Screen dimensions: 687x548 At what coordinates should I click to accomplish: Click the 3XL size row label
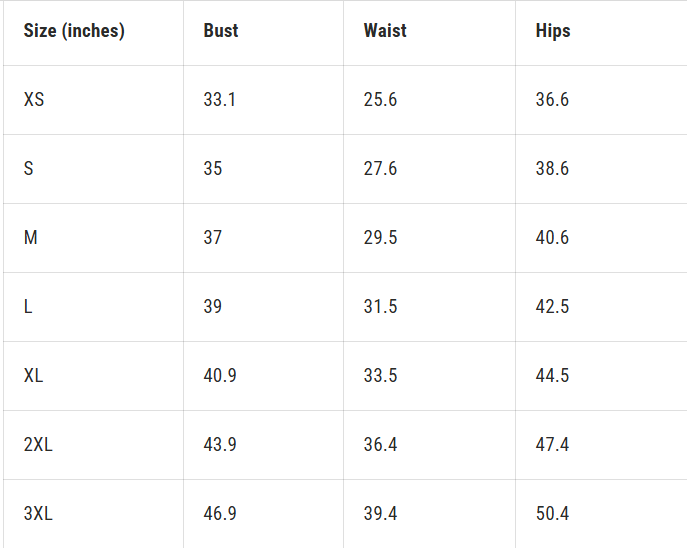[x=38, y=514]
